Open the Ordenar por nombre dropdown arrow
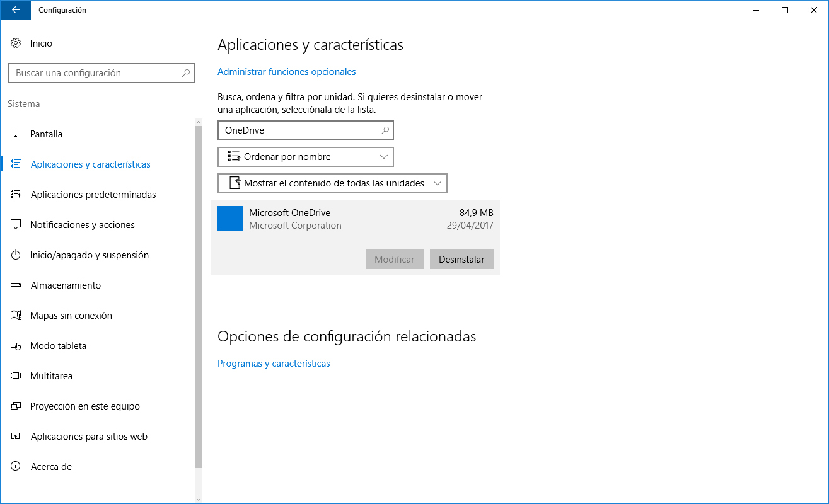The width and height of the screenshot is (829, 504). (x=384, y=157)
